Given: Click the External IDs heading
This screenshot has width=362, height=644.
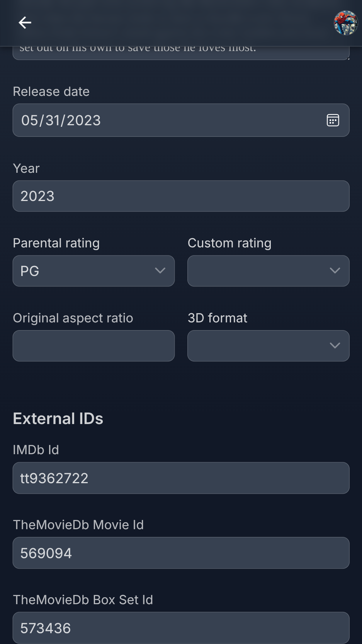Looking at the screenshot, I should pyautogui.click(x=58, y=419).
